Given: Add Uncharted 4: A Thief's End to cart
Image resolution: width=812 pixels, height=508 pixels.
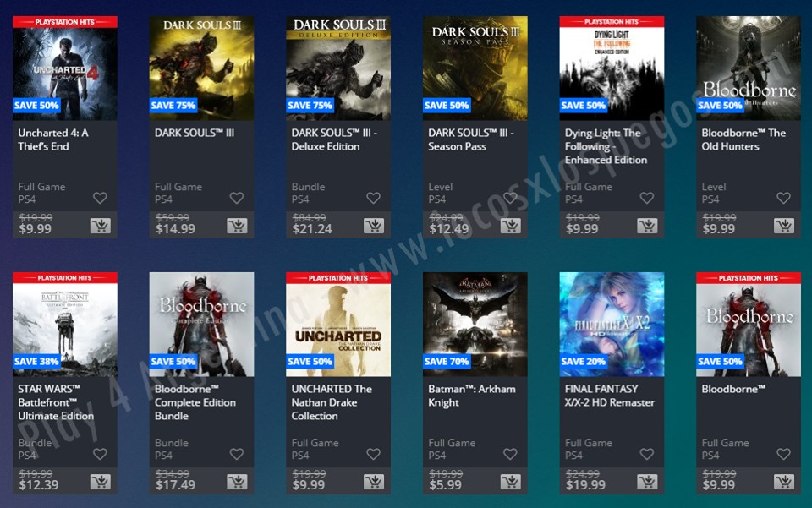Looking at the screenshot, I should (x=101, y=226).
